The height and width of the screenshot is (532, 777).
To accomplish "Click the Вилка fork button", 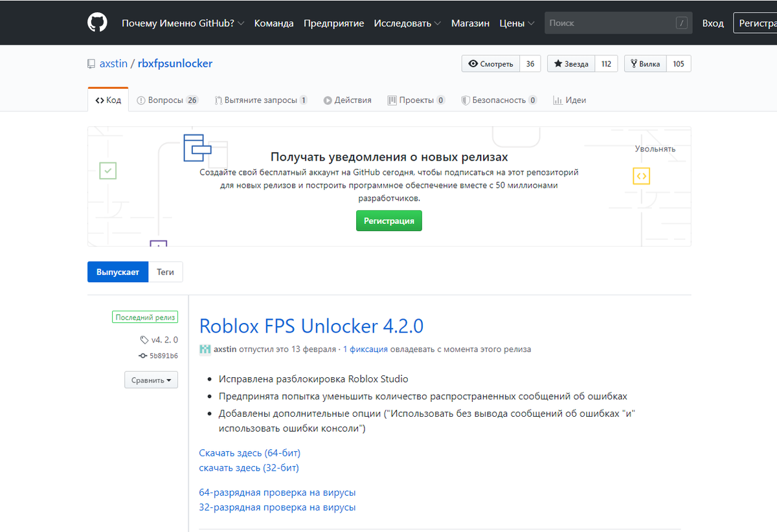I will click(646, 63).
